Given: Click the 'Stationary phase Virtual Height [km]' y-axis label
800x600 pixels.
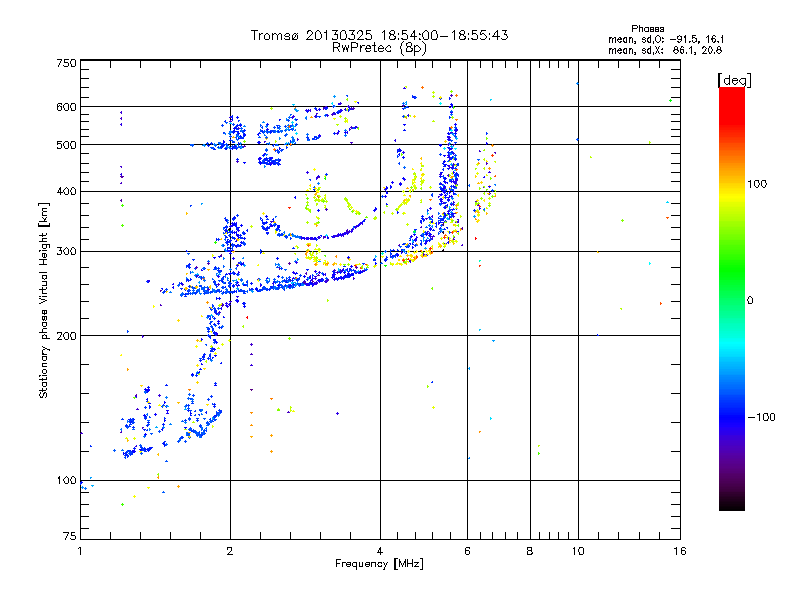Looking at the screenshot, I should 44,301.
